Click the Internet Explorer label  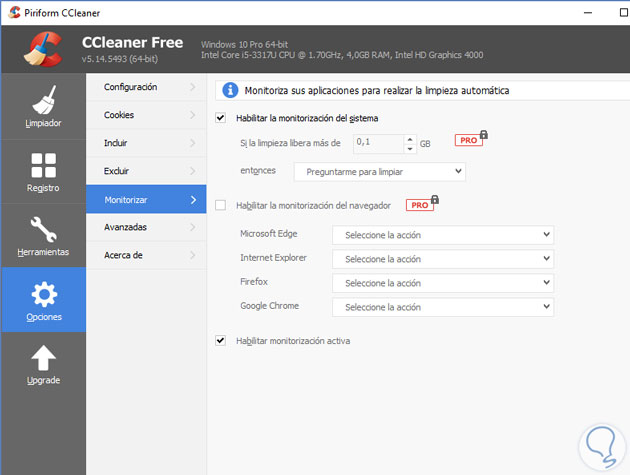[273, 258]
